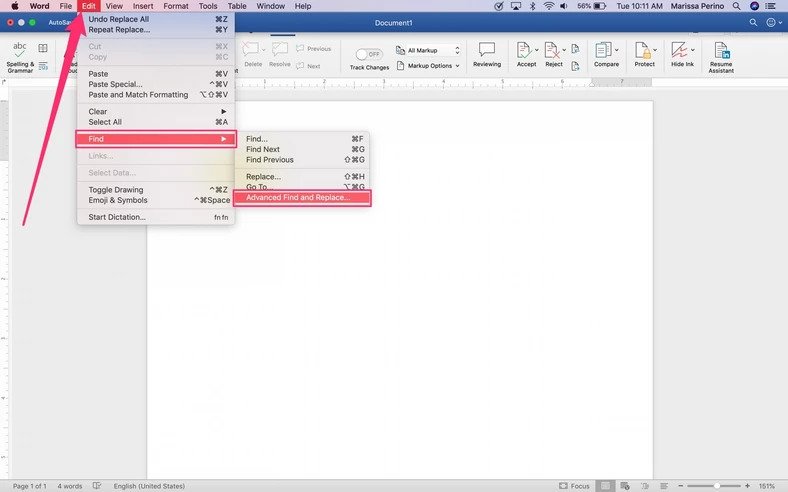The height and width of the screenshot is (492, 788).
Task: Choose Find Next in submenu
Action: coord(304,149)
